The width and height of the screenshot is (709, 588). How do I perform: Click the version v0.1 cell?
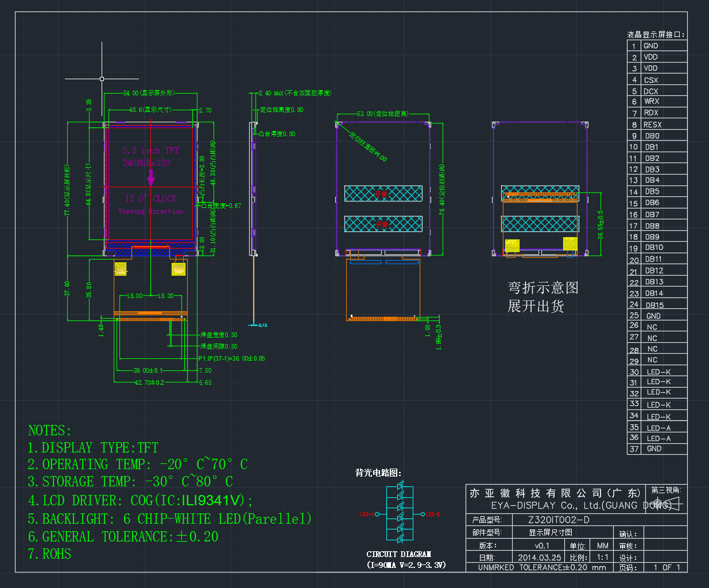542,546
